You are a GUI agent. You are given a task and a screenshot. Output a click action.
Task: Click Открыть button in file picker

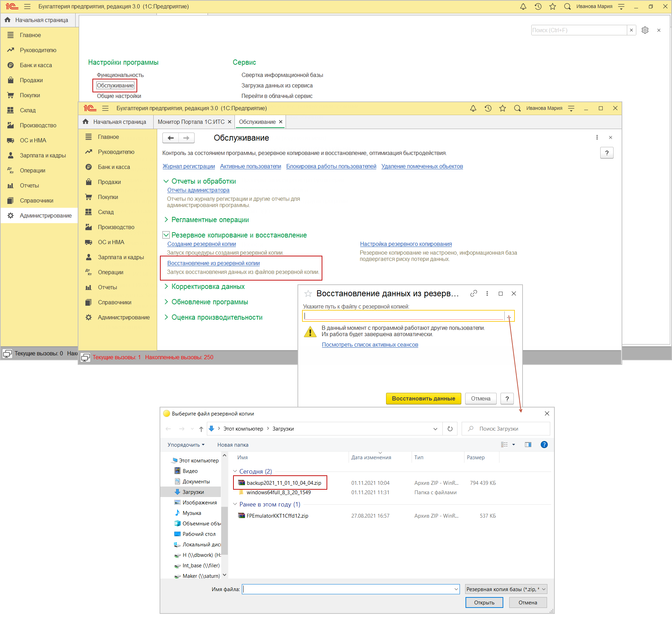coord(484,602)
